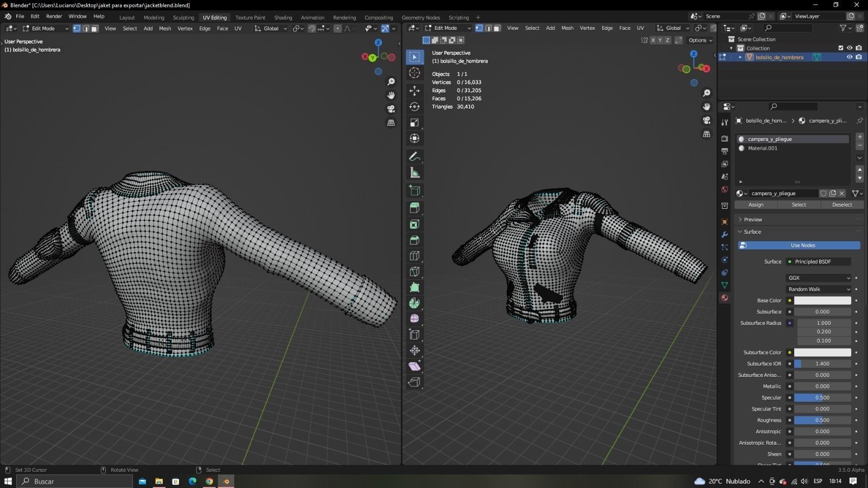868x488 pixels.
Task: Add a new material slot with plus
Action: (859, 137)
